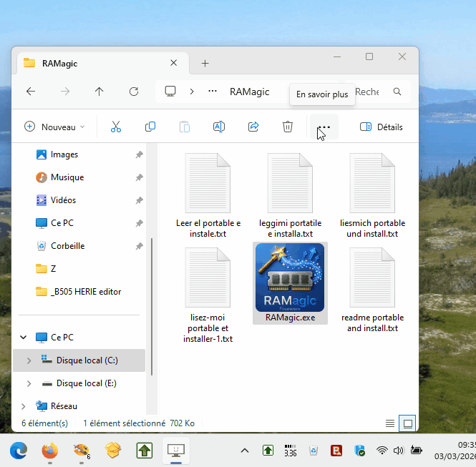
Task: Open the Wi-Fi network tray icon
Action: 382,451
